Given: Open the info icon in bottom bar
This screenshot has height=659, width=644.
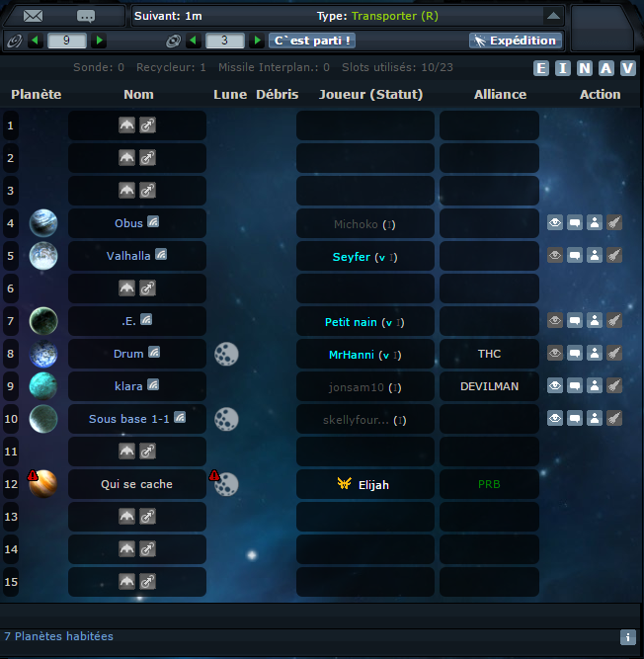Looking at the screenshot, I should point(627,637).
